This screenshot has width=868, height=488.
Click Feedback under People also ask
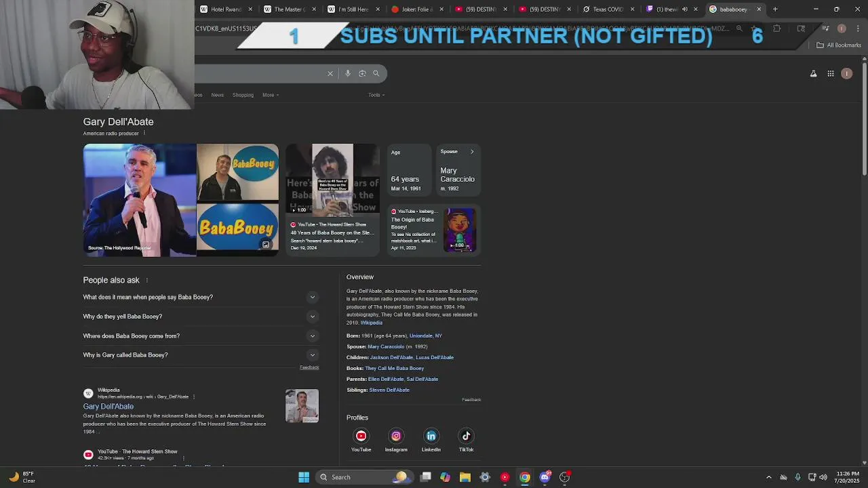[x=309, y=367]
